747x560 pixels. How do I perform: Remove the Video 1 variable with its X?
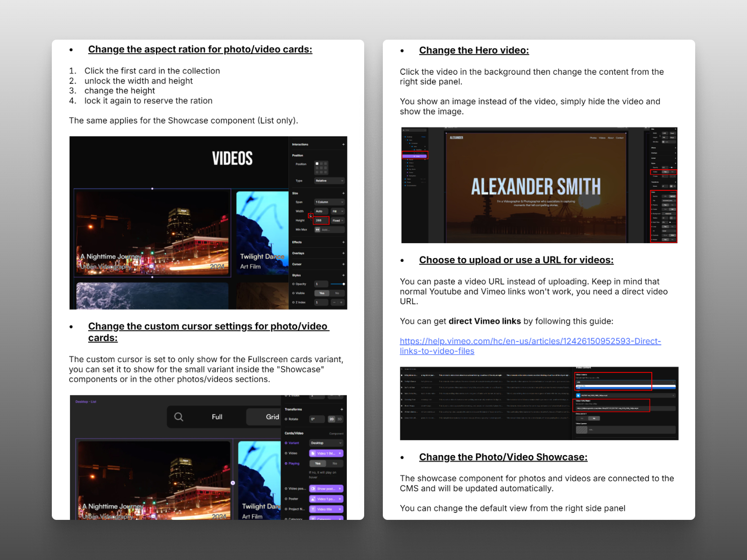[340, 453]
